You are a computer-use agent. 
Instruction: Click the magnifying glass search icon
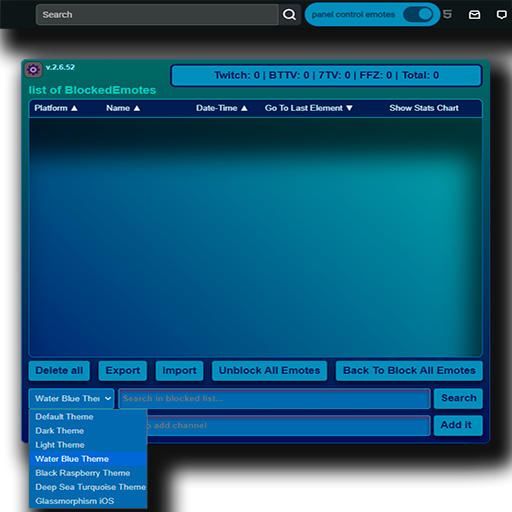(x=289, y=15)
